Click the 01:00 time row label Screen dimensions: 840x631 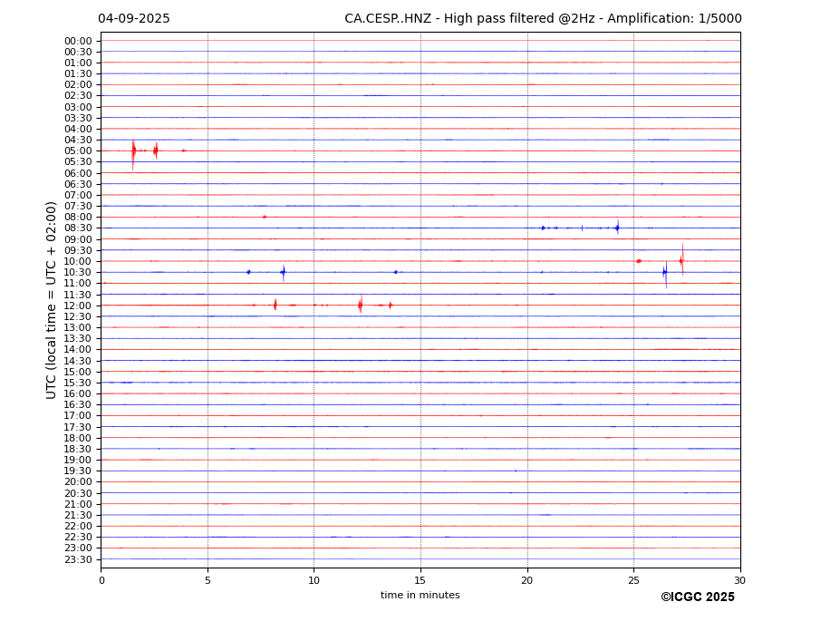(78, 63)
